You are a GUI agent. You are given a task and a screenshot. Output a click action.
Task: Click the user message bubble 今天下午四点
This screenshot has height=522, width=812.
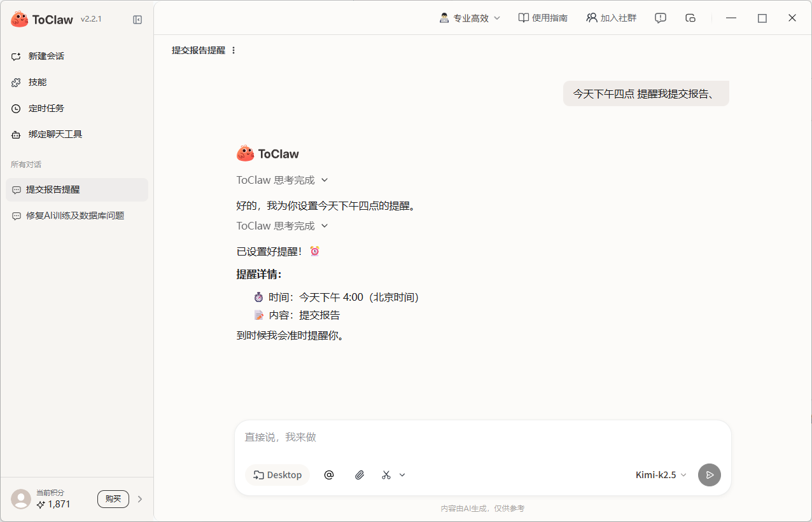point(646,93)
